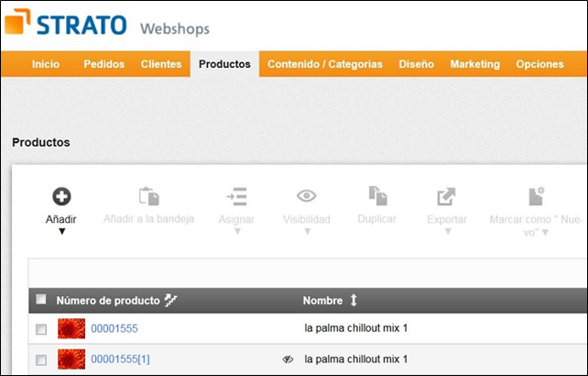The height and width of the screenshot is (376, 588).
Task: Go to the Opciones tab
Action: pos(539,64)
